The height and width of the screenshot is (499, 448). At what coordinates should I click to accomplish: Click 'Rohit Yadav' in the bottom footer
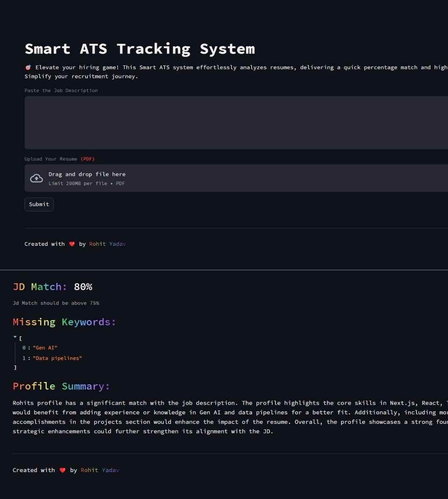[100, 470]
